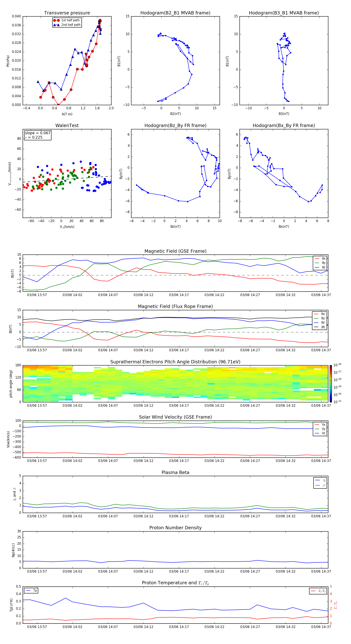The height and width of the screenshot is (644, 351).
Task: Click the "A(T·m)" x-axis label
Action: [x=67, y=114]
